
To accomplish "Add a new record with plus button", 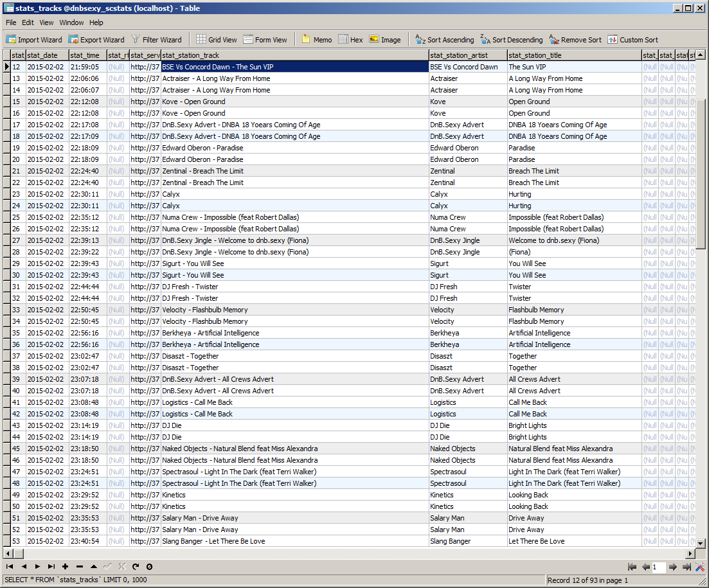I will (x=65, y=567).
